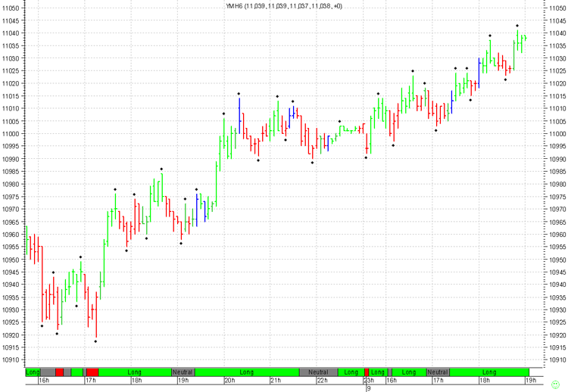Viewport: 568px width, 392px height.
Task: Click the 21h time axis label
Action: 276,381
